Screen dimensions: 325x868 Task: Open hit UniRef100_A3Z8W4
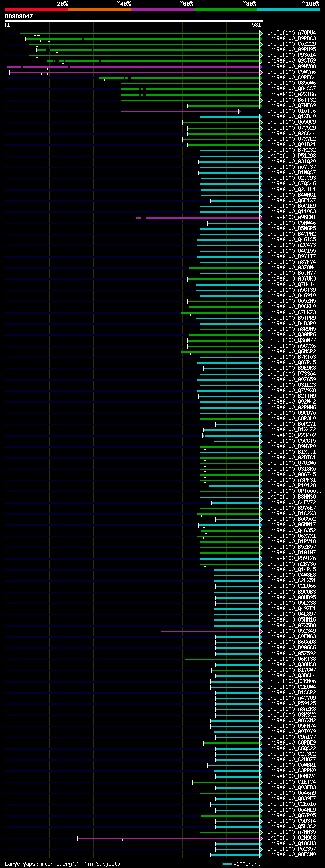point(291,268)
